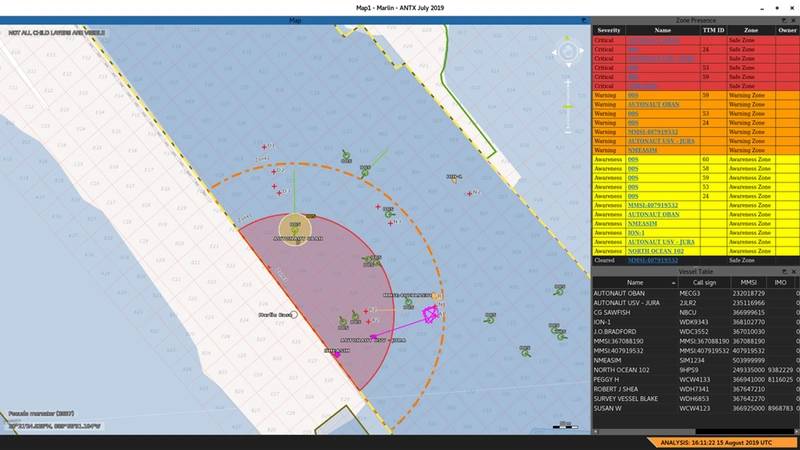Select CG SAWFISH row in Vessel Table
Screen dimensions: 800x450
coord(694,312)
